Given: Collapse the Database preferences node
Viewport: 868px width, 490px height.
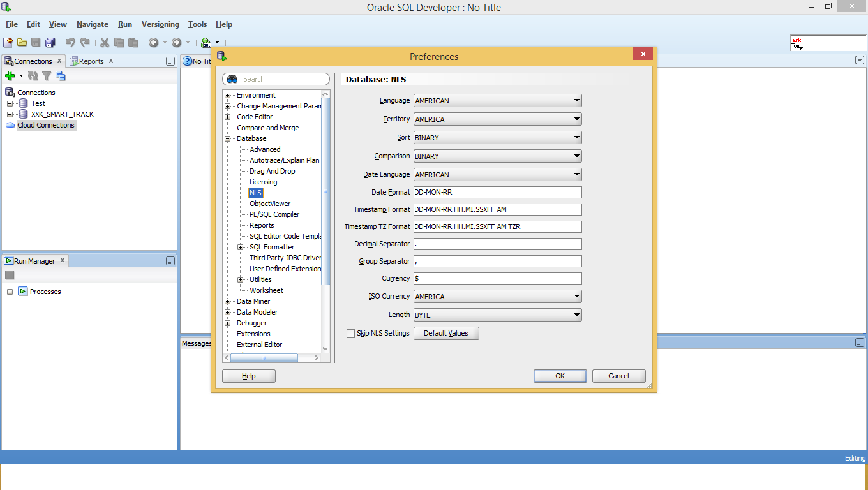Looking at the screenshot, I should [x=228, y=138].
